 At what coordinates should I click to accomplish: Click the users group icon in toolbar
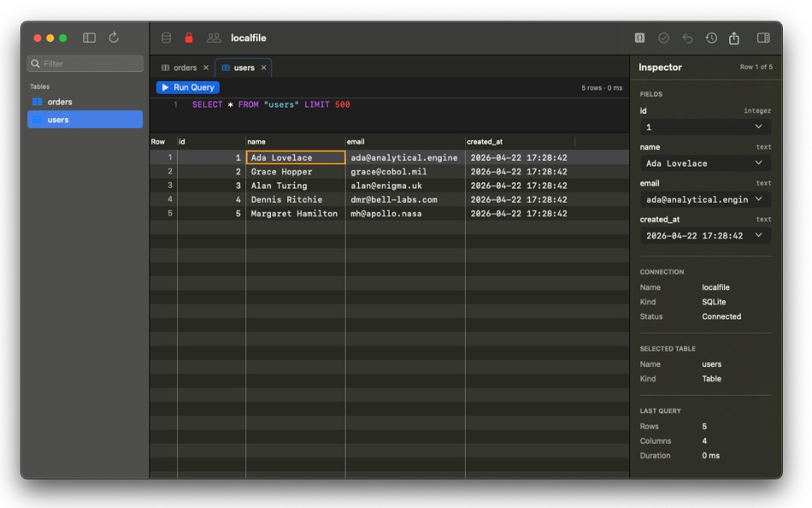click(214, 38)
